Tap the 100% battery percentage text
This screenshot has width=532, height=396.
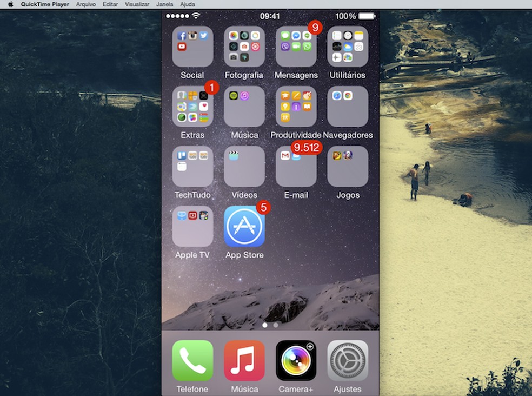tap(345, 16)
